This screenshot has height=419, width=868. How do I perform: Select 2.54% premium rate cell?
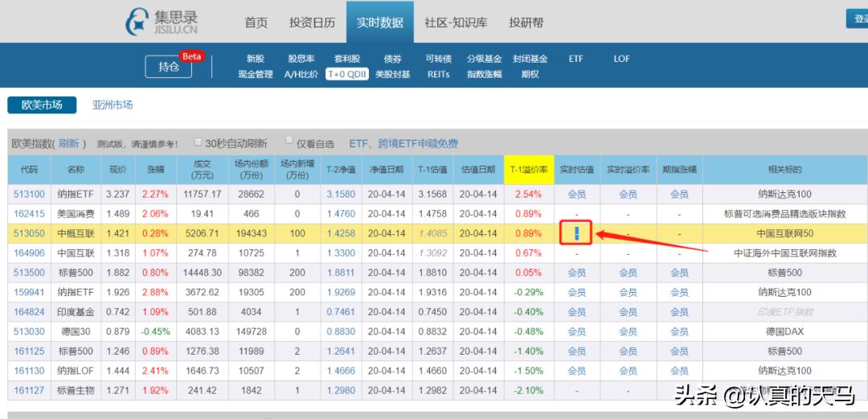click(528, 194)
